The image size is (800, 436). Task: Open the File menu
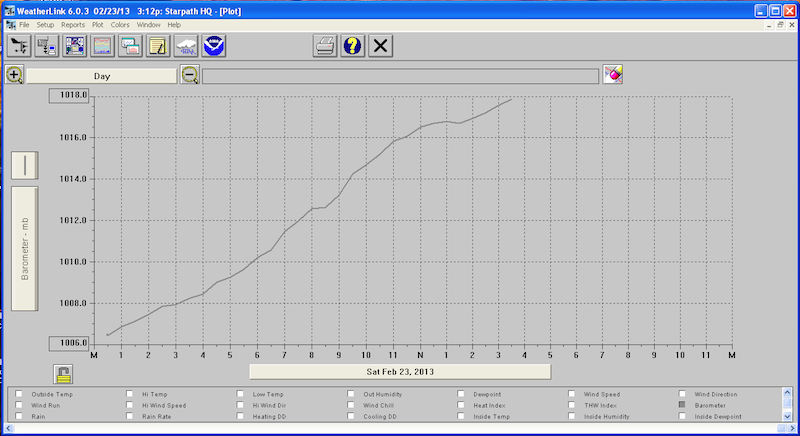(24, 25)
